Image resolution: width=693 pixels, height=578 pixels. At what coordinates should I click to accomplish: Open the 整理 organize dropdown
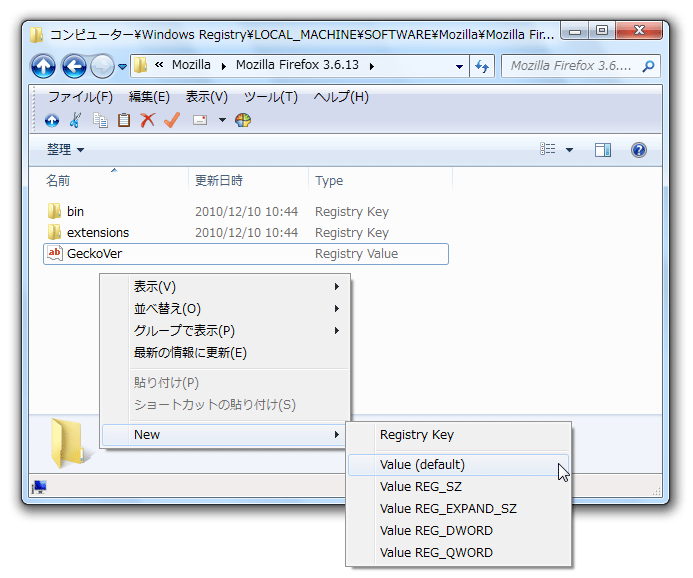pos(65,149)
